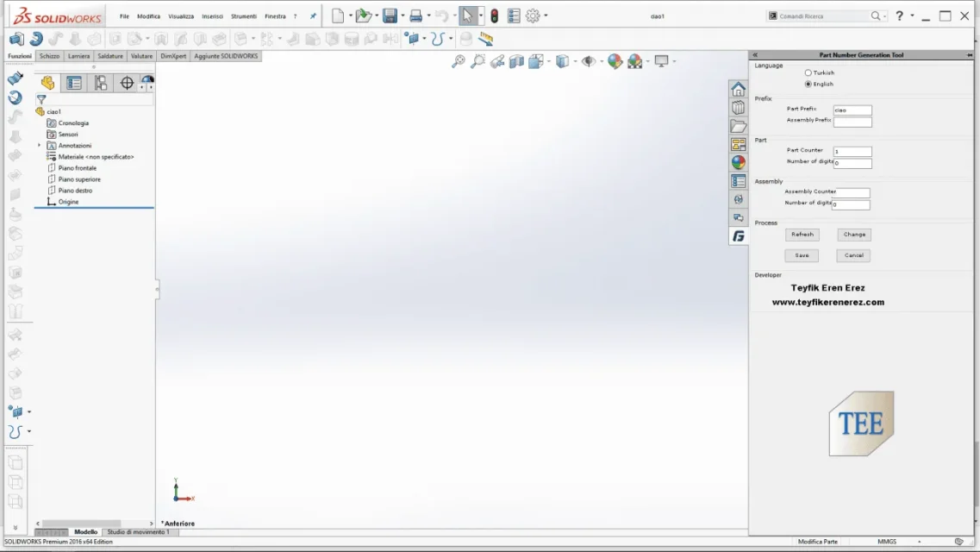Switch to the FeatureManager Design Tree tab icon

(x=47, y=83)
